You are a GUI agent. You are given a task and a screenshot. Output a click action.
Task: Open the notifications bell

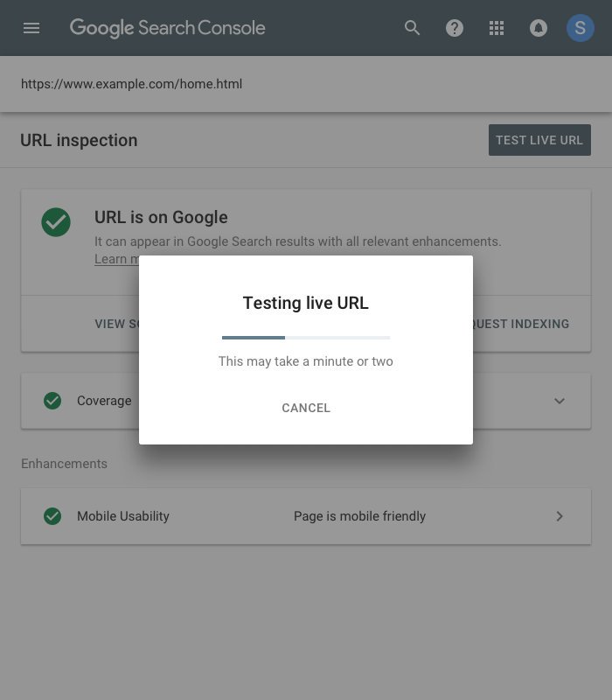click(x=538, y=28)
